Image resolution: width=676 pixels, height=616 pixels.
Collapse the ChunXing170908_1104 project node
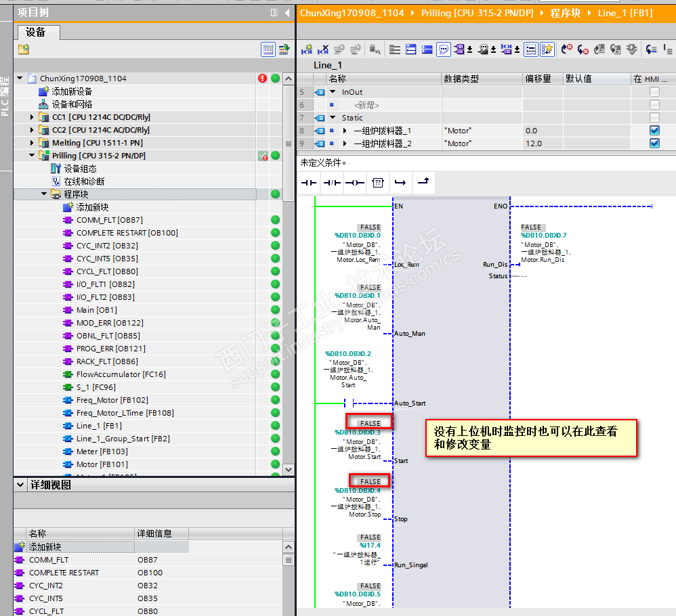(x=20, y=79)
